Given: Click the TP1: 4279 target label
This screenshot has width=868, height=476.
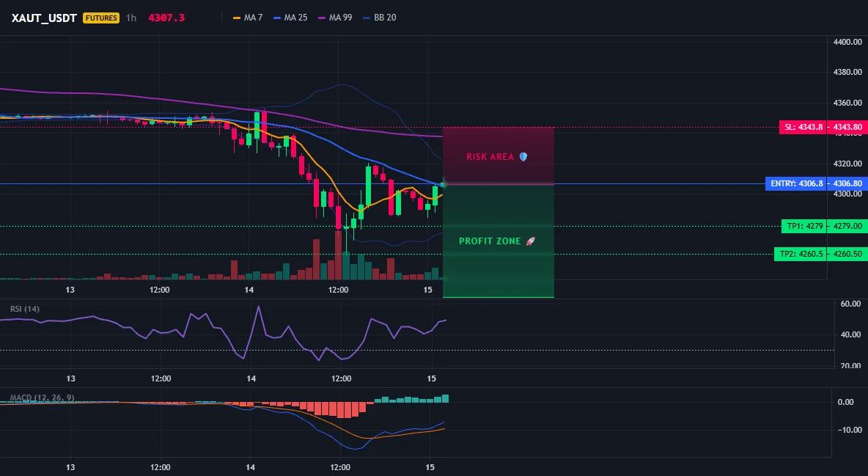Looking at the screenshot, I should point(804,226).
